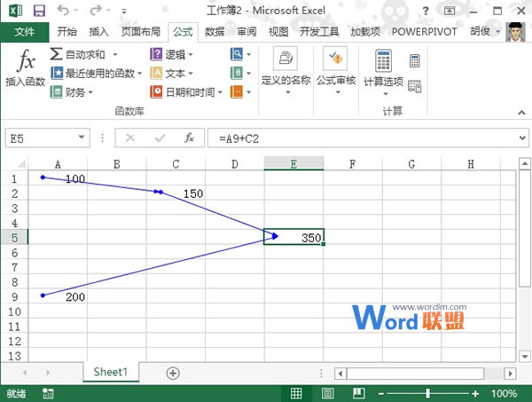Click the vertical scrollbar thumb

[525, 228]
